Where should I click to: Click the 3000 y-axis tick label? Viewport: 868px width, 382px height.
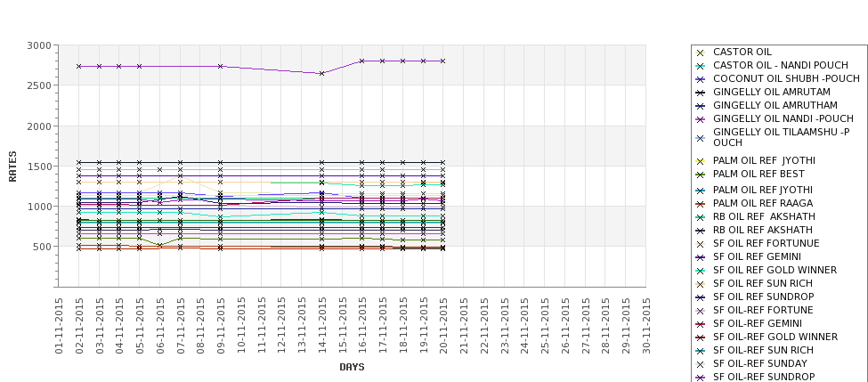click(x=39, y=45)
